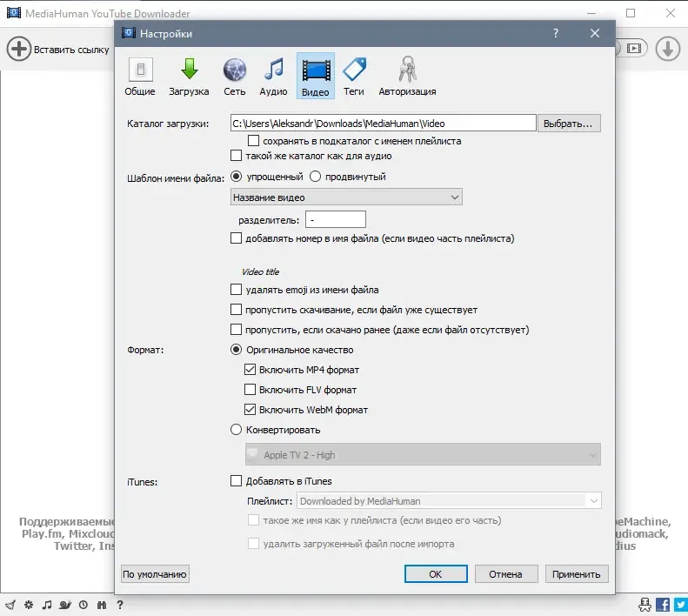Click the mascot figure icon near Facebook
This screenshot has width=688, height=616.
click(x=645, y=605)
